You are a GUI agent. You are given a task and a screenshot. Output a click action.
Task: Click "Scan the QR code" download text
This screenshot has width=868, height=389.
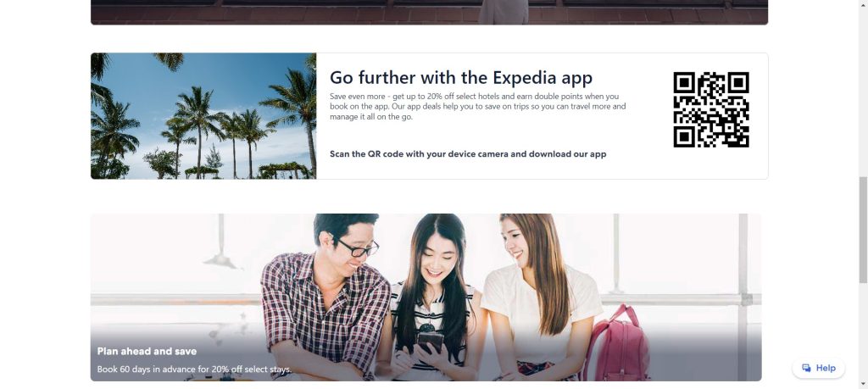tap(468, 154)
